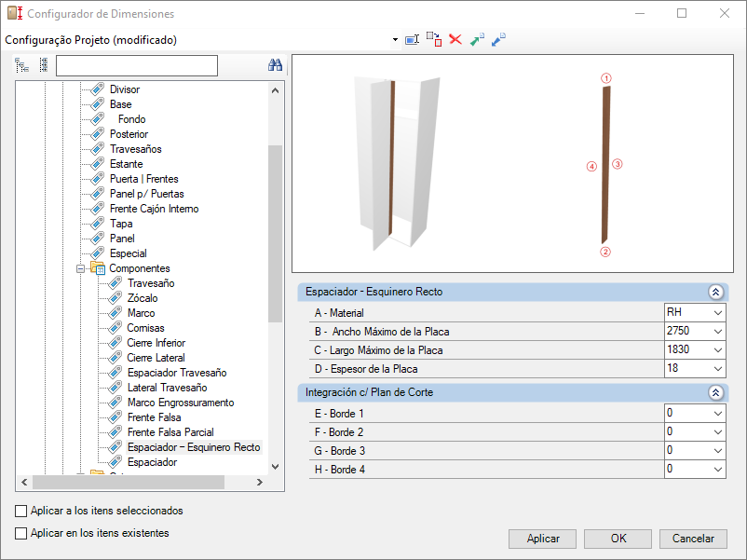Select the Panel p/ Puertas item
The width and height of the screenshot is (747, 560).
147,194
